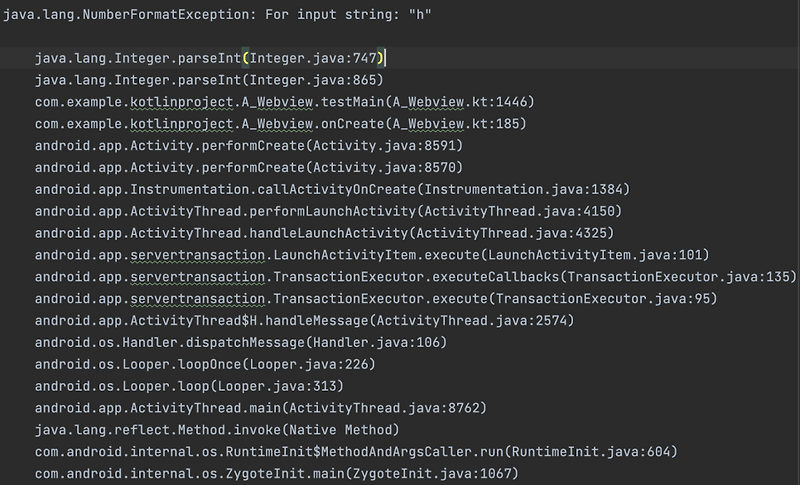Select the Integer.java:747 parseInt line
This screenshot has height=485, width=800.
coord(209,58)
